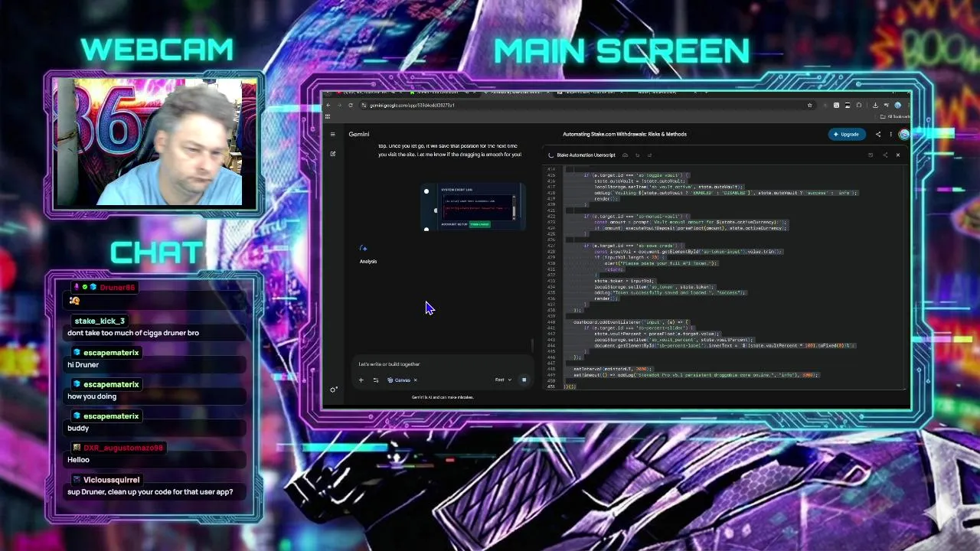This screenshot has height=551, width=980.
Task: Open the Chrome profile icon in toolbar
Action: (898, 105)
